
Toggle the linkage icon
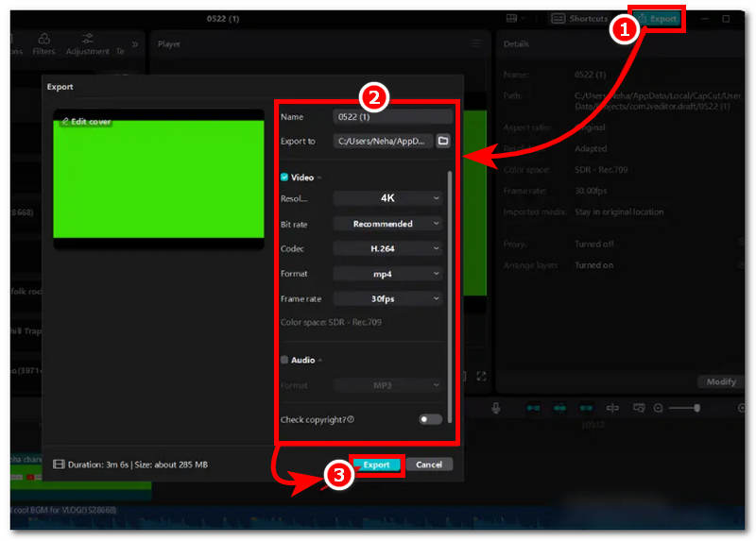586,408
